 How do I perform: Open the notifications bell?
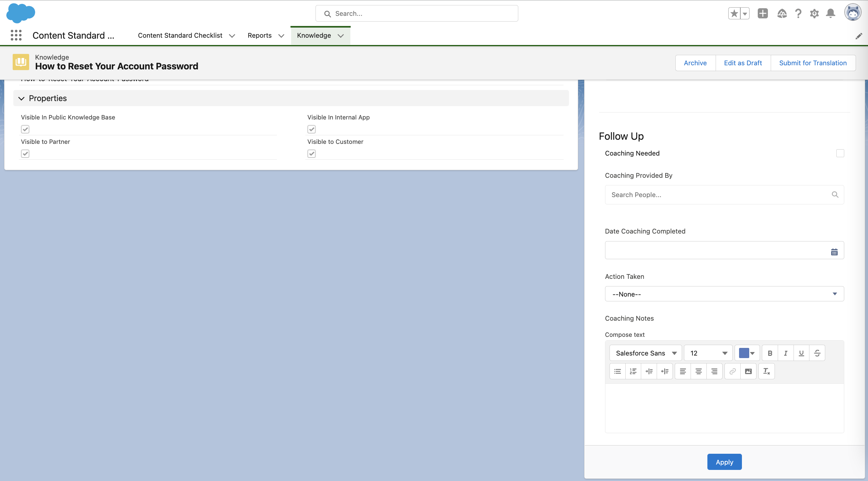(x=830, y=14)
